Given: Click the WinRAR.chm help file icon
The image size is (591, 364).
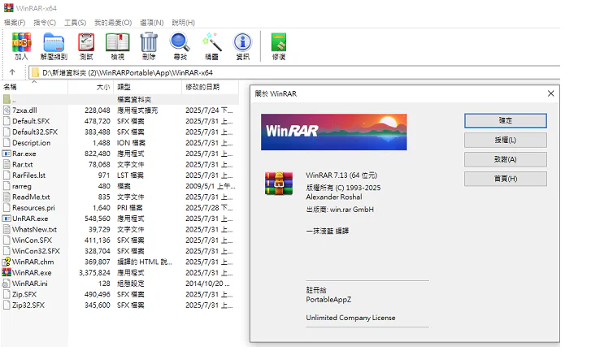Looking at the screenshot, I should [x=7, y=262].
